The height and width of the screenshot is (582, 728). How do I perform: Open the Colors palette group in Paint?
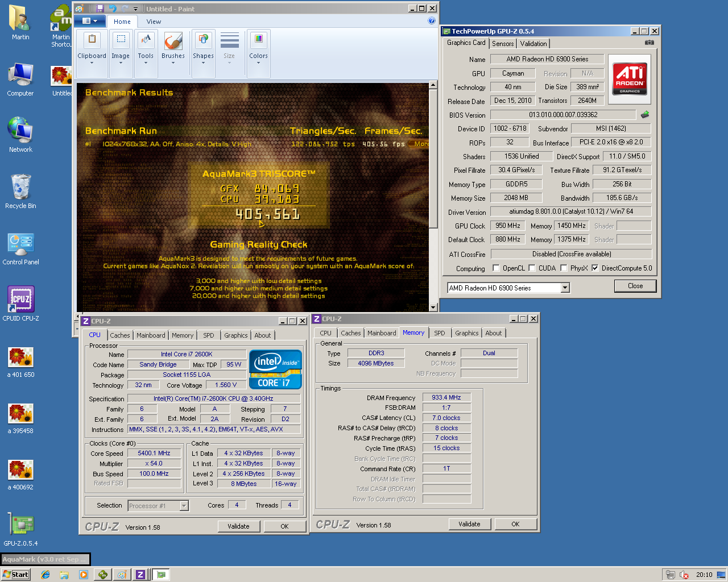[258, 54]
